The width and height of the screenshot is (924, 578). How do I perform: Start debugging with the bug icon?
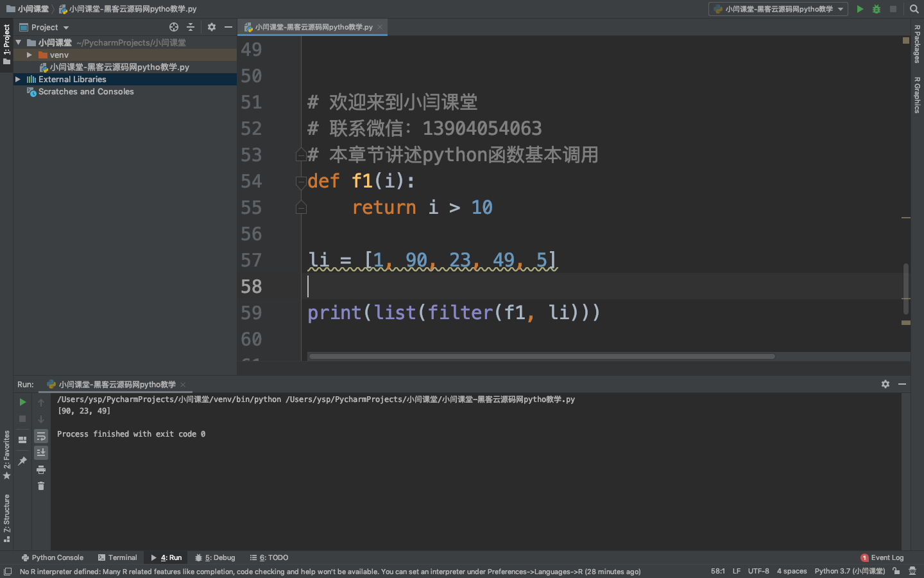click(x=877, y=9)
